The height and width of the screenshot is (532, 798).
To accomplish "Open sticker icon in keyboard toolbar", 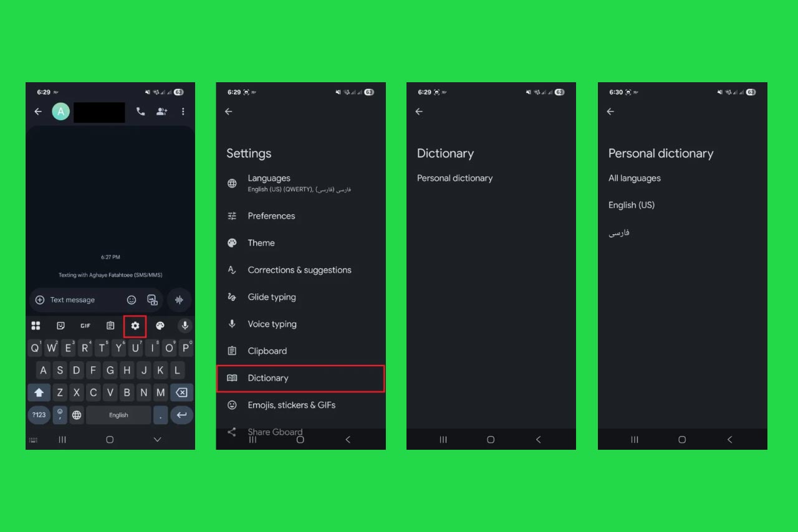I will click(60, 326).
